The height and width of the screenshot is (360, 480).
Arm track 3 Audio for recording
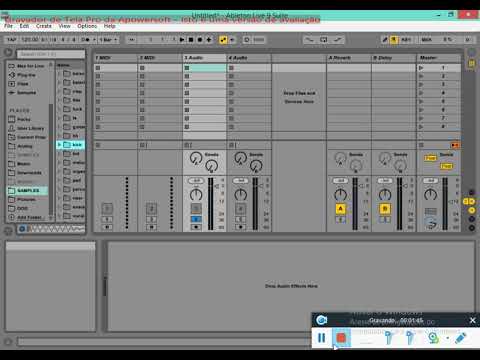tap(196, 227)
